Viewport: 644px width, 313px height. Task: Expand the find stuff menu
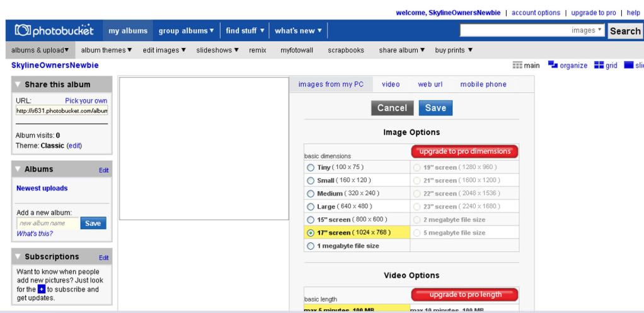pos(245,30)
